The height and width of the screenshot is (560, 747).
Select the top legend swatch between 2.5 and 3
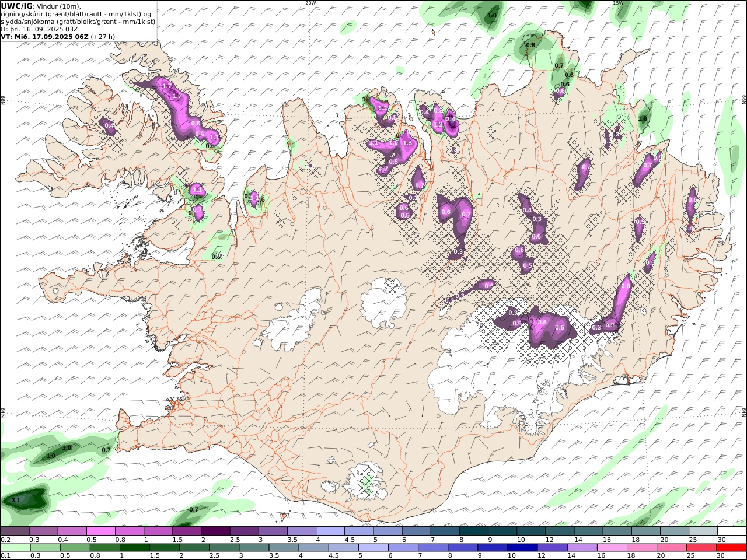click(x=244, y=531)
